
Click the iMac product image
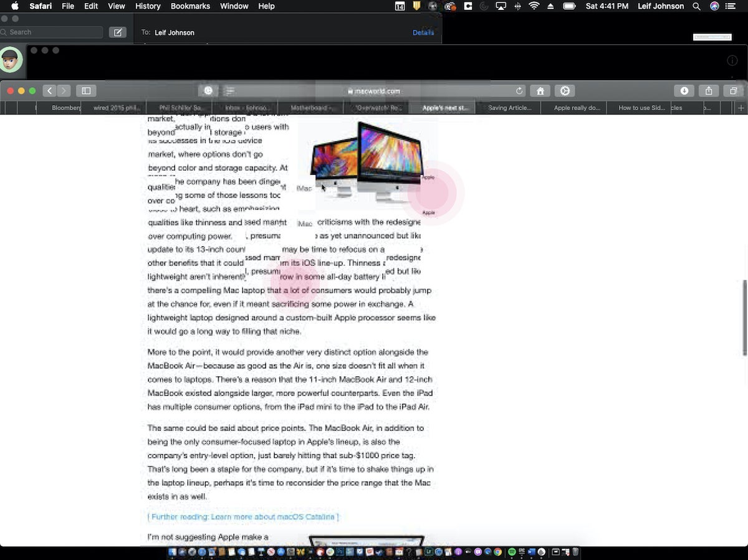click(x=368, y=162)
